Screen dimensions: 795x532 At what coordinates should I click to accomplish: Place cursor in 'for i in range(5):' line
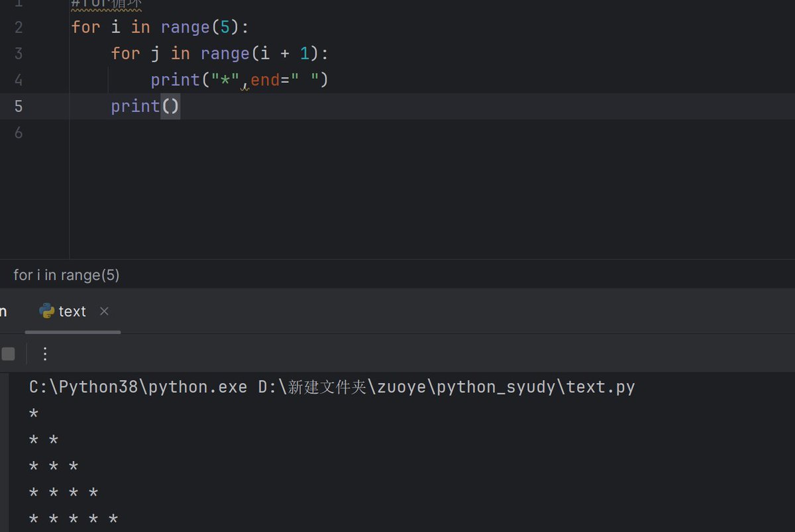[159, 27]
